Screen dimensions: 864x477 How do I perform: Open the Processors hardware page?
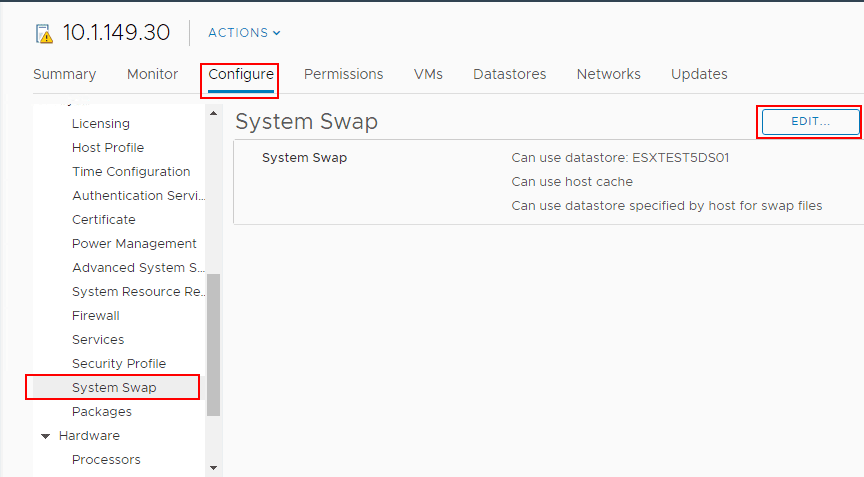(x=106, y=460)
